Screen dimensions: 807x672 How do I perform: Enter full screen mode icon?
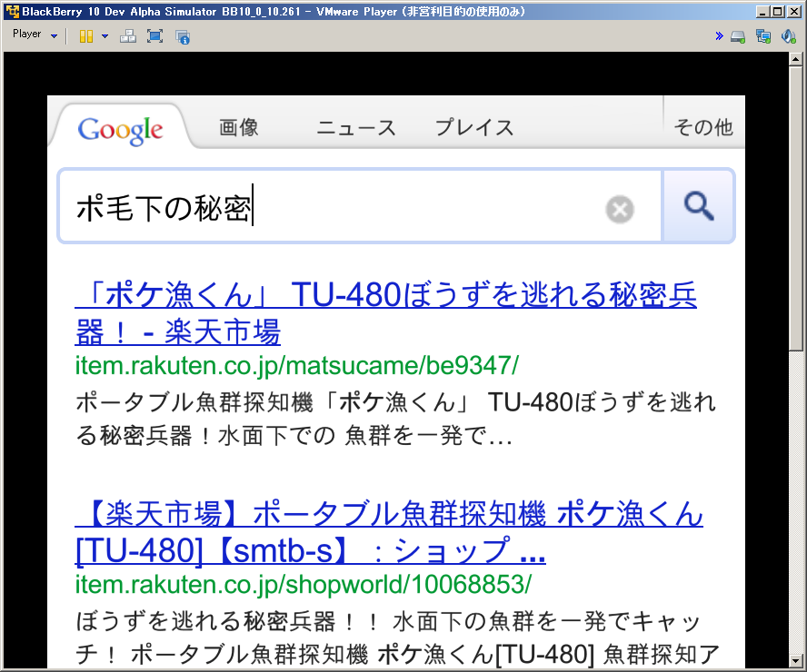pyautogui.click(x=154, y=36)
